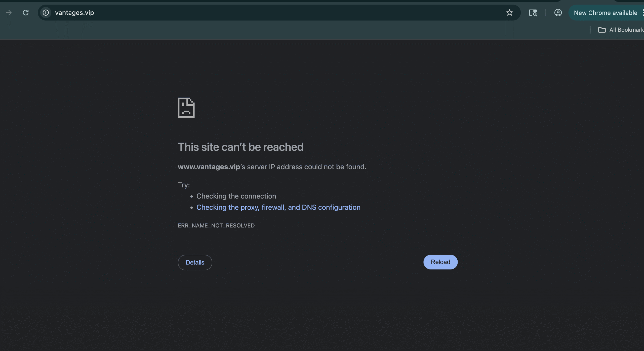
Task: Click the New Chrome available button
Action: [x=605, y=13]
